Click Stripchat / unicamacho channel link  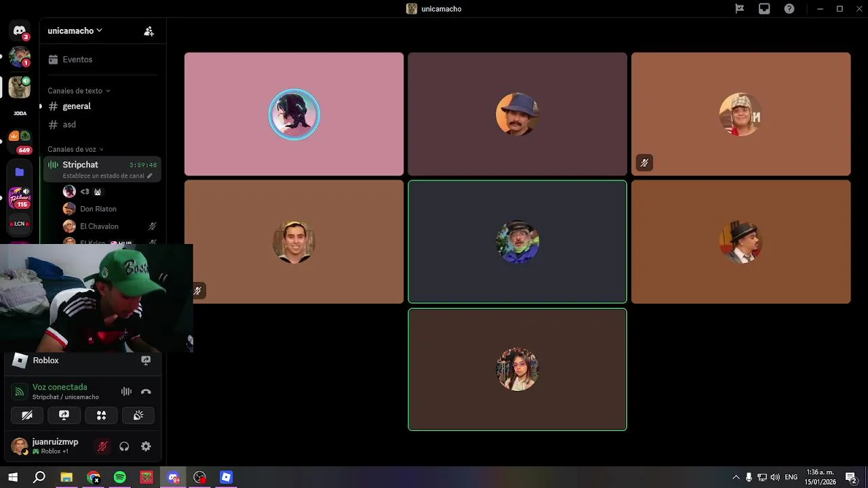66,397
